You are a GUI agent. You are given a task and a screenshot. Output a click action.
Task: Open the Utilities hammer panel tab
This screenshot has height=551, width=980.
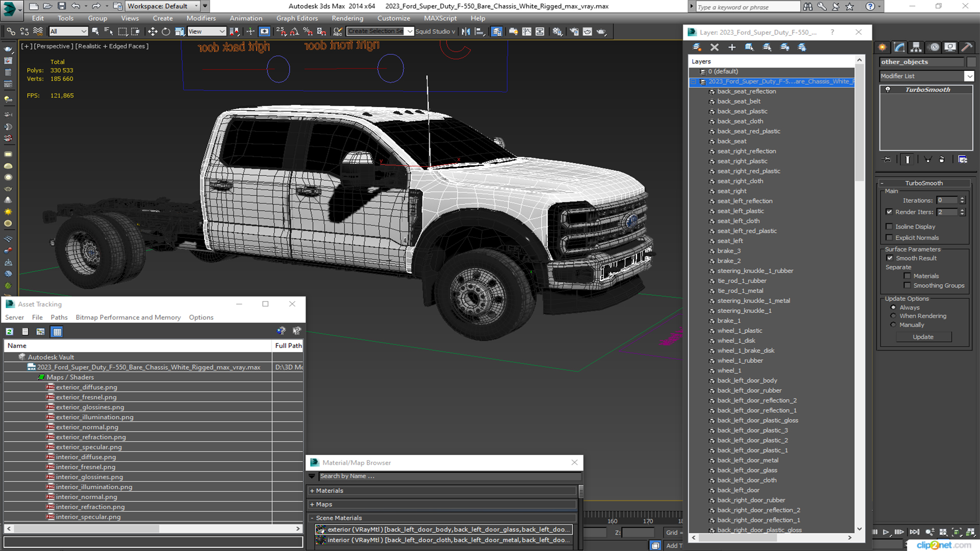(967, 47)
